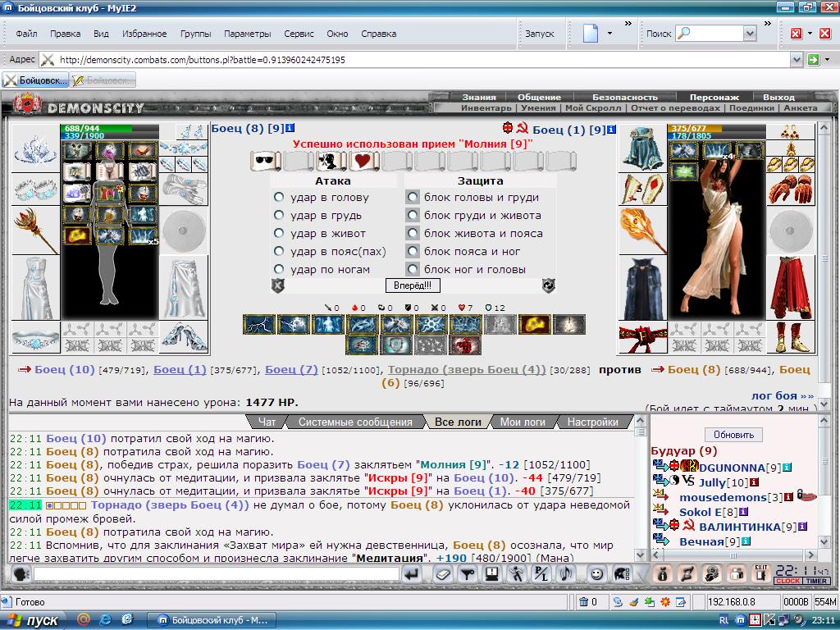Expand the Поиск search box dropdown
840x630 pixels.
coord(750,34)
